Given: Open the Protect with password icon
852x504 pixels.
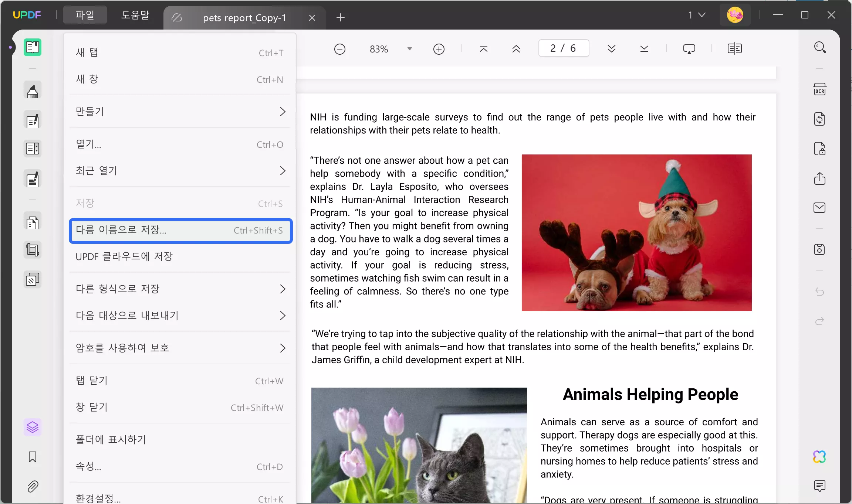Looking at the screenshot, I should coord(820,149).
